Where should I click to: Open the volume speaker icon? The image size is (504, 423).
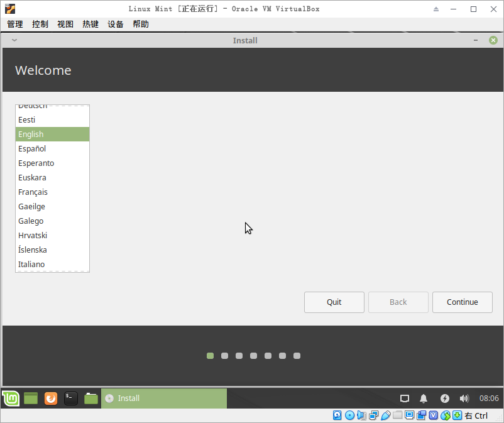click(x=464, y=398)
